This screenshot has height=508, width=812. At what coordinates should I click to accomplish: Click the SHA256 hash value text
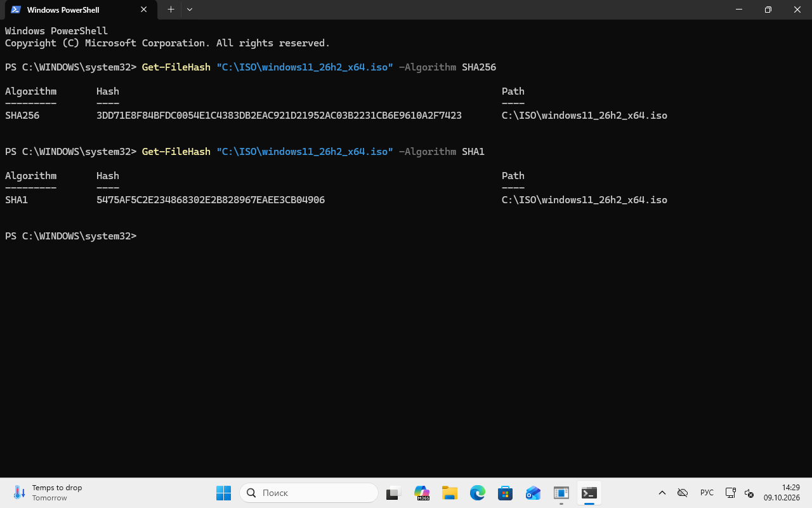[279, 116]
